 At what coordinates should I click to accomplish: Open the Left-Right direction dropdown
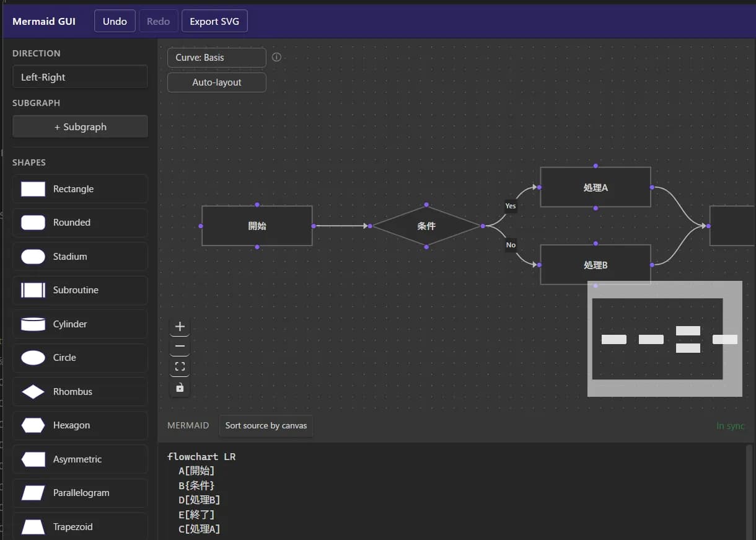(x=80, y=77)
